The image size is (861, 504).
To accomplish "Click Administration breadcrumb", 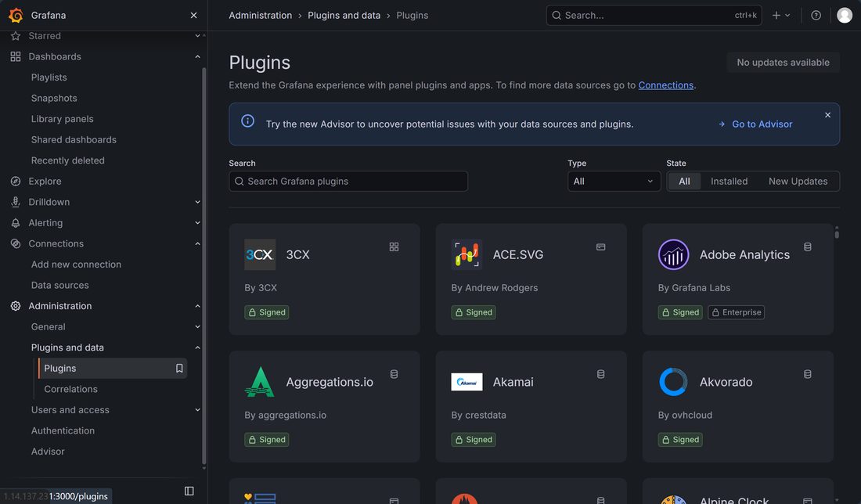I will click(x=261, y=16).
